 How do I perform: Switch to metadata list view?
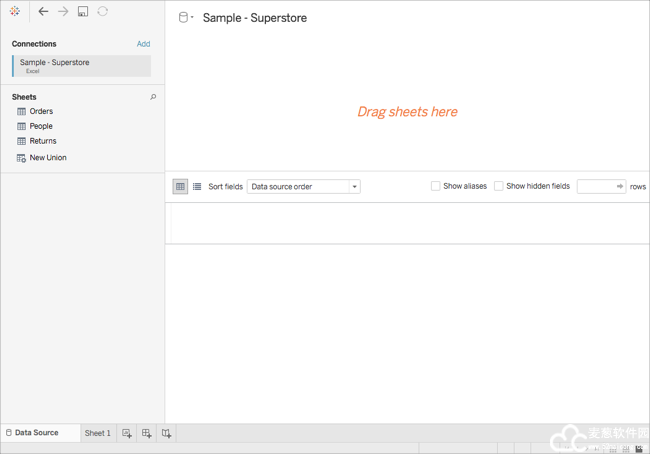pos(197,186)
